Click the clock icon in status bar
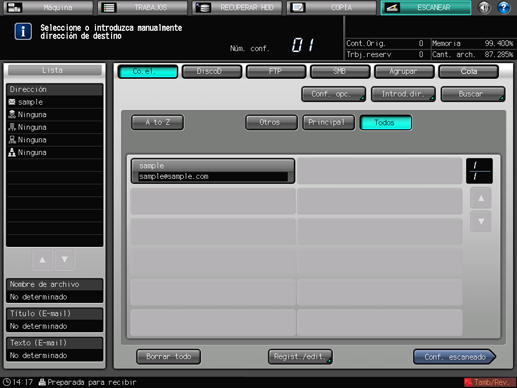The width and height of the screenshot is (517, 388). 6,382
